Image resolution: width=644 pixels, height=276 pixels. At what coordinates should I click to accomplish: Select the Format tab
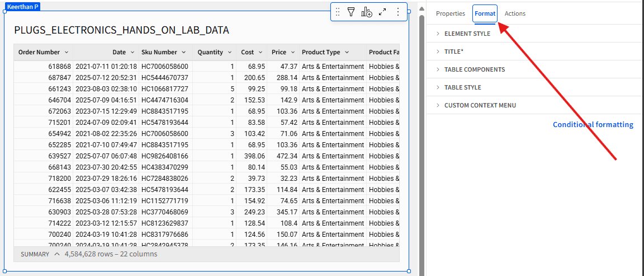(x=485, y=13)
